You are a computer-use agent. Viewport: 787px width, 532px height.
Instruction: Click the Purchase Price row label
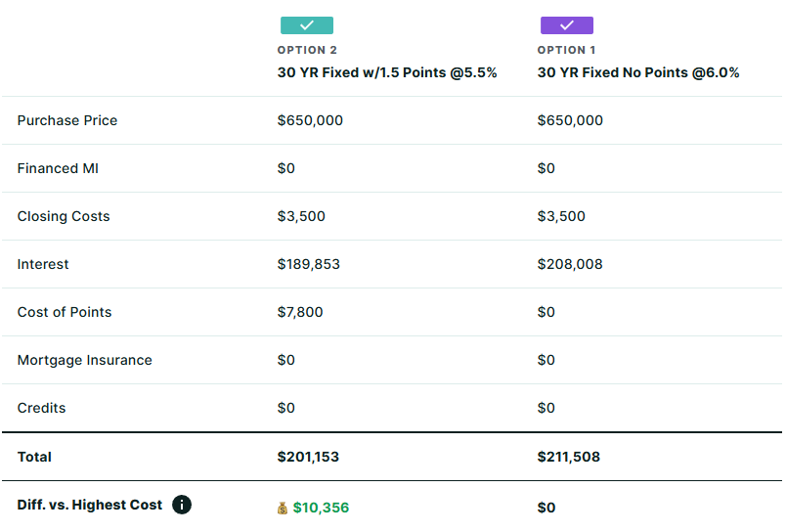[67, 120]
